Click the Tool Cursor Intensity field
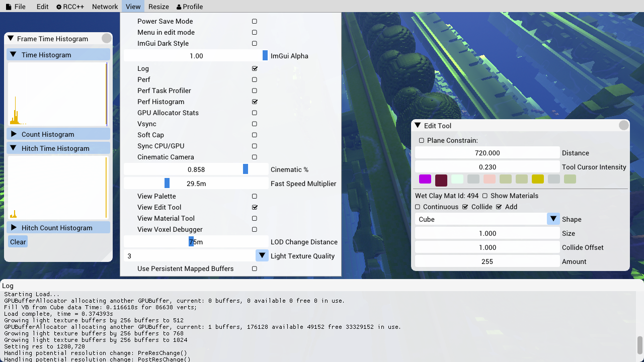The height and width of the screenshot is (362, 644). coord(487,167)
